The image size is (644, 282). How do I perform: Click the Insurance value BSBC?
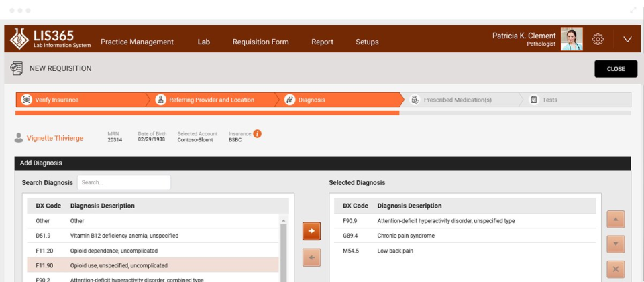(235, 140)
